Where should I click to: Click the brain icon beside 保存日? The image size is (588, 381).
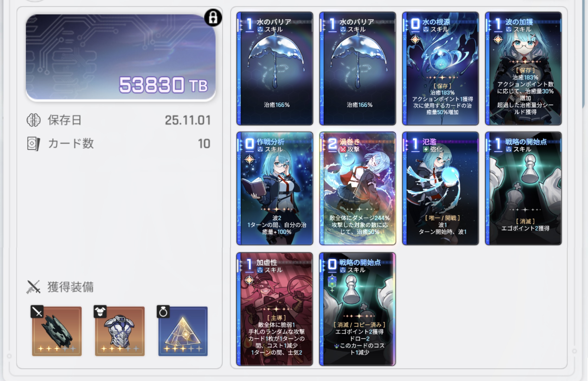click(34, 120)
